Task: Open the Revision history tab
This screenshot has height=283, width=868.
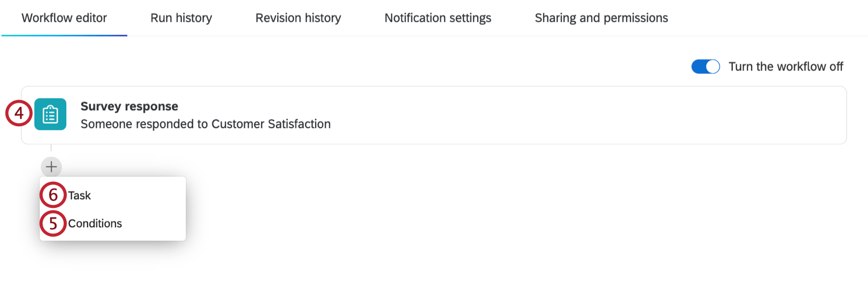Action: click(298, 18)
